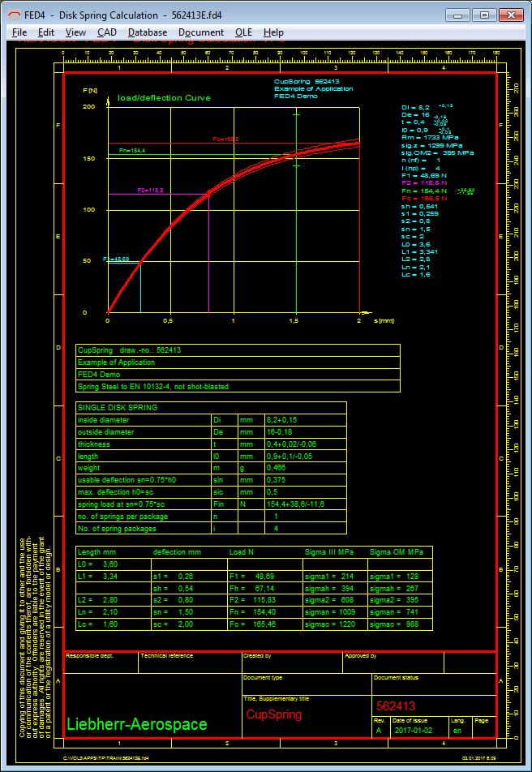Open the Help menu
This screenshot has width=532, height=772.
pos(273,32)
